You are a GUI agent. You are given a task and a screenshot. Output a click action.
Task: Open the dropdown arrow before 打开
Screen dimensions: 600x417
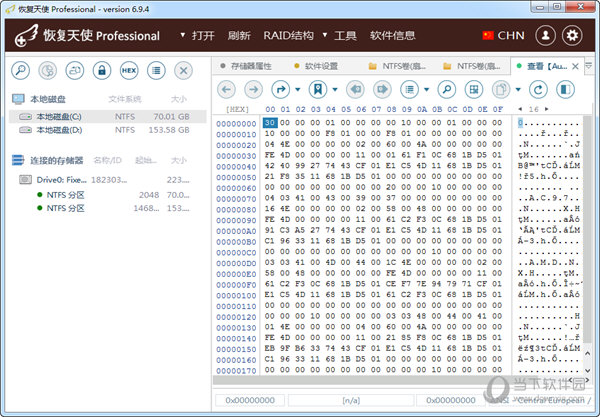point(183,35)
